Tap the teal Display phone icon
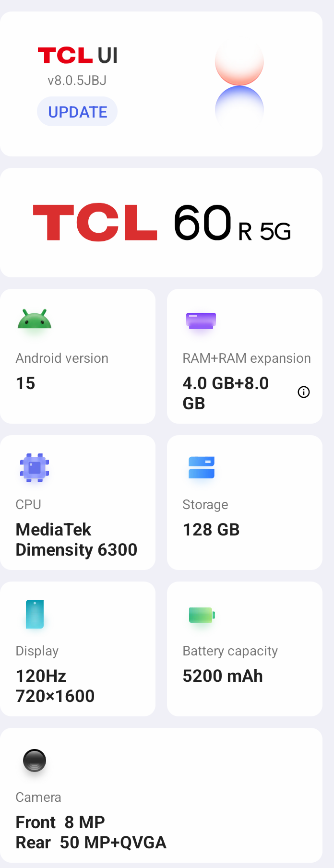Viewport: 334px width, 868px height. (35, 614)
